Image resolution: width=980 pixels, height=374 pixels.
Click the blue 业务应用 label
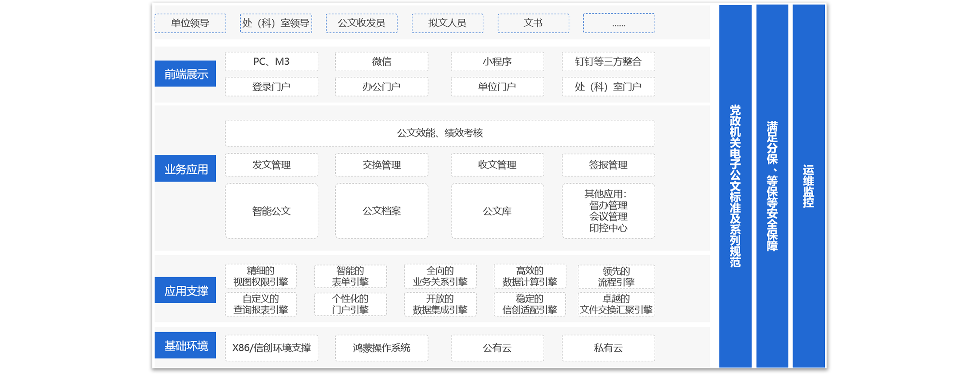[x=185, y=169]
